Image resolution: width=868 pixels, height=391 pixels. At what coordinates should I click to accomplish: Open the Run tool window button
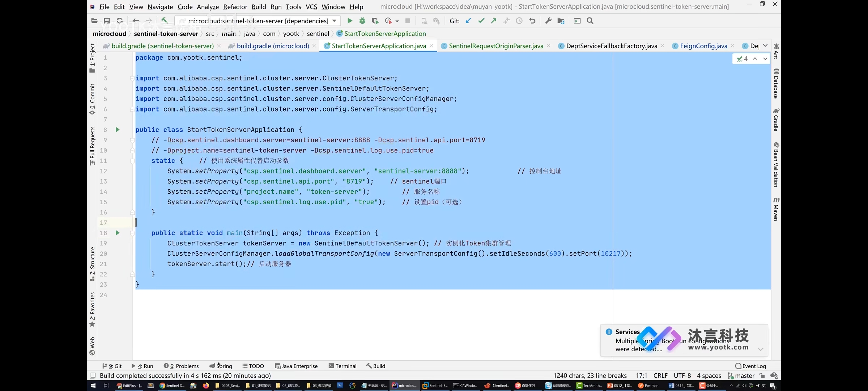[142, 366]
